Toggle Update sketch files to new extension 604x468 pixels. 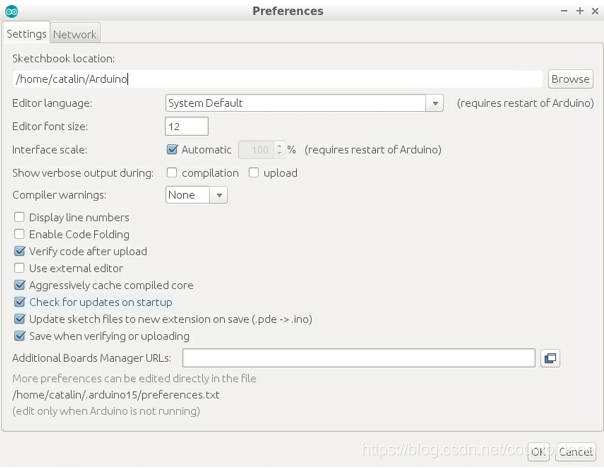(x=19, y=319)
